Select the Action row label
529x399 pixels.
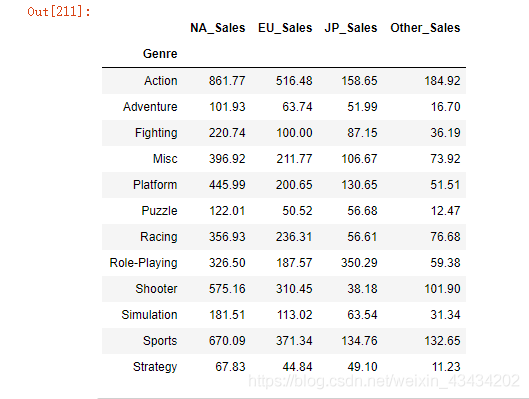pyautogui.click(x=161, y=81)
